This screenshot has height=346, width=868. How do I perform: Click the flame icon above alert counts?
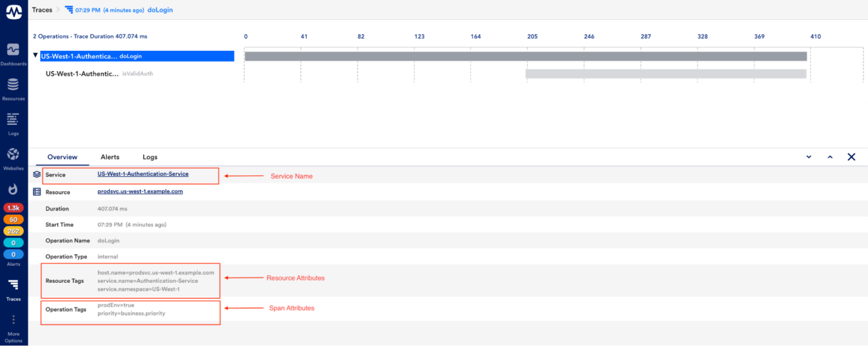click(13, 189)
